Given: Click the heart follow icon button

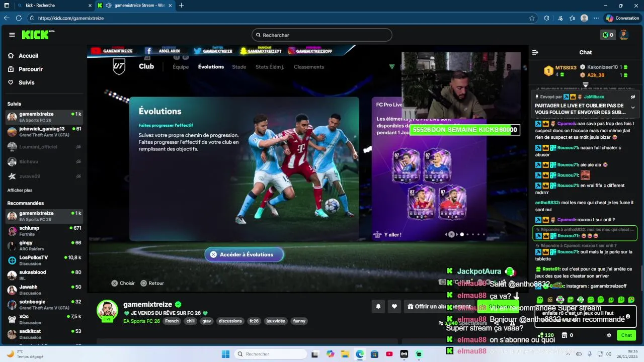Looking at the screenshot, I should 394,306.
